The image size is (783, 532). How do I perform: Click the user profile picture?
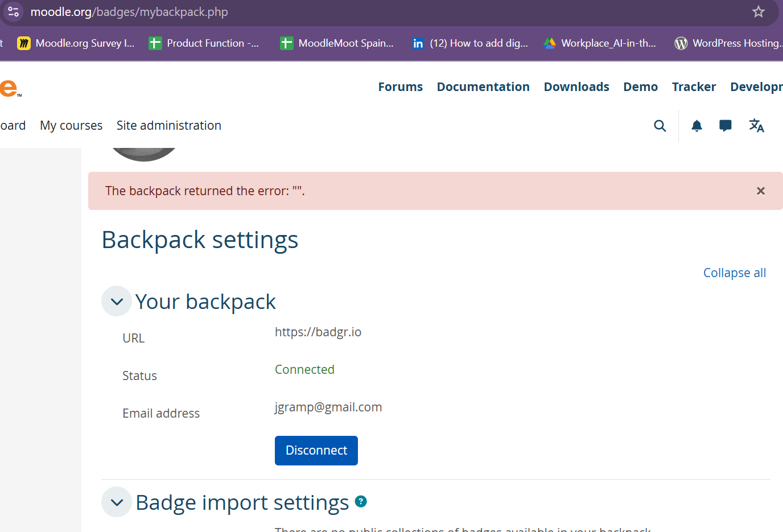pos(144,154)
